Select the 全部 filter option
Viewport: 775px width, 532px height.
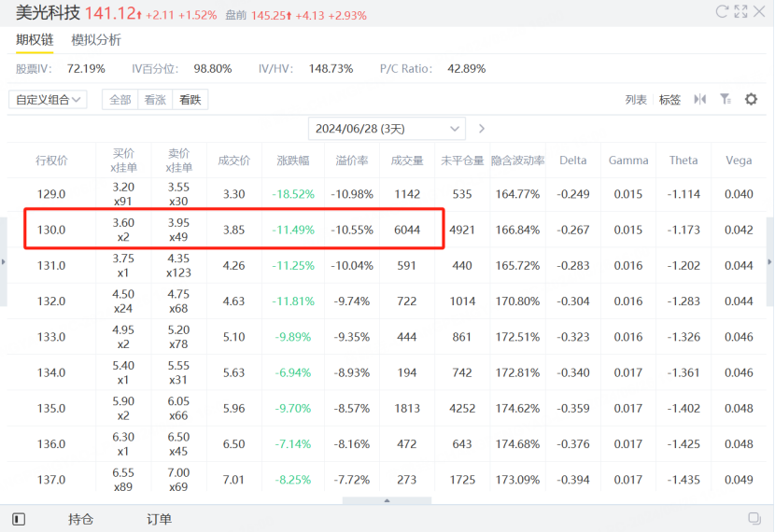tap(120, 100)
